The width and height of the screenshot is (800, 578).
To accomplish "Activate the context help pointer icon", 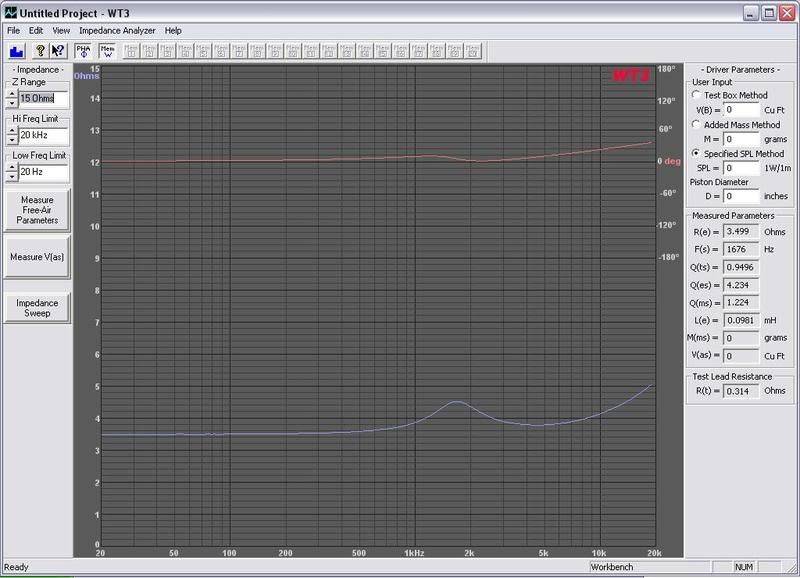I will point(58,51).
